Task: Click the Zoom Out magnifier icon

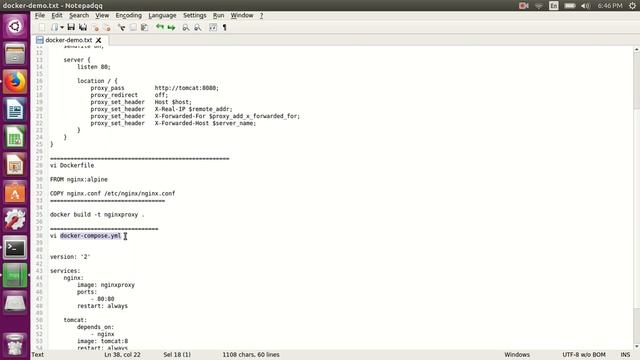Action: coord(198,27)
